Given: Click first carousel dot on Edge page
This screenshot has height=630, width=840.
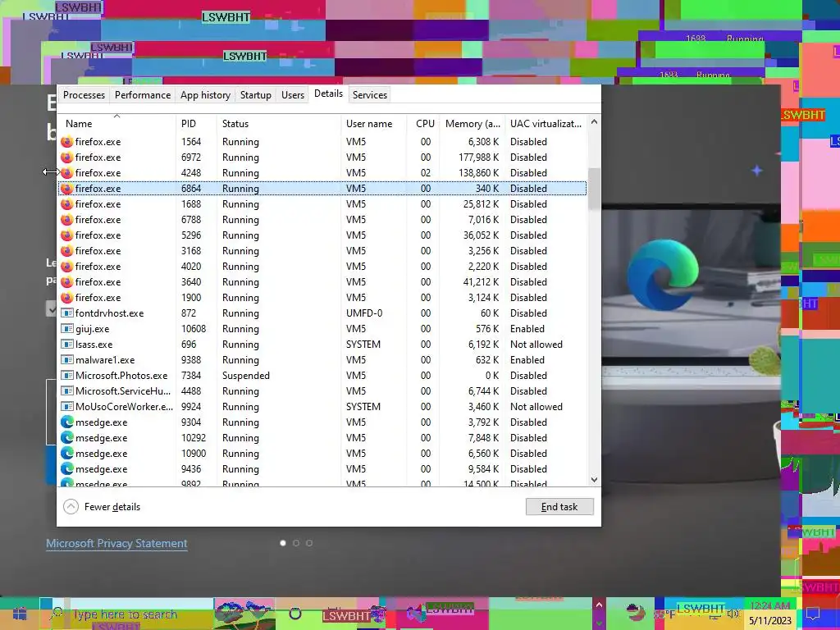Looking at the screenshot, I should tap(283, 543).
